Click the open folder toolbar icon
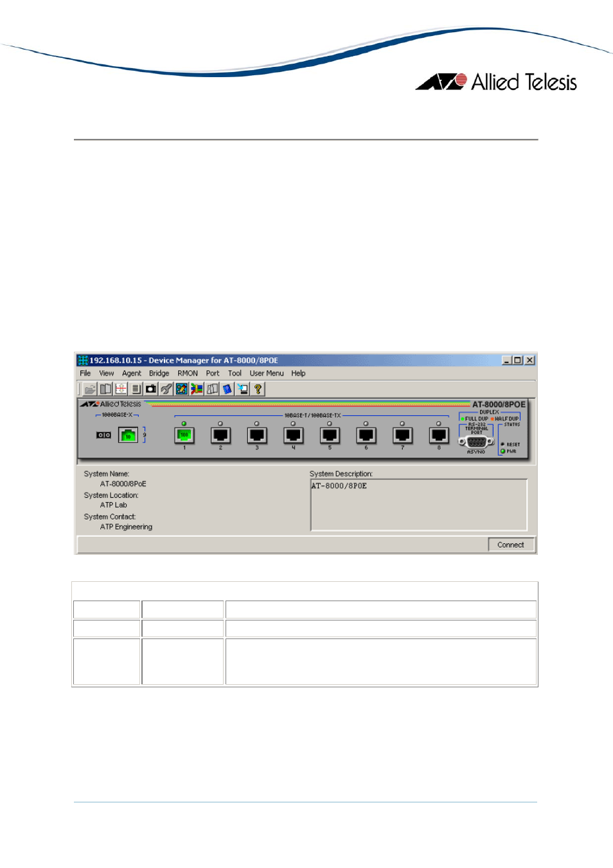 click(90, 389)
